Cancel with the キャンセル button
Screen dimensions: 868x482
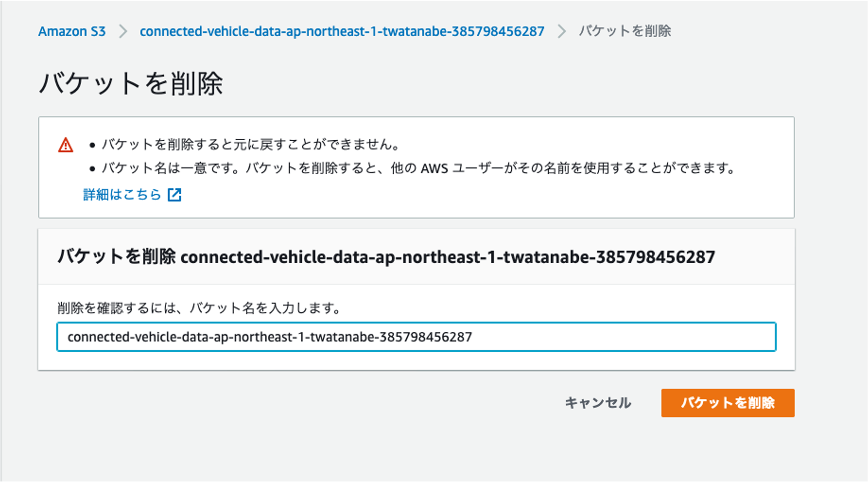pyautogui.click(x=598, y=403)
